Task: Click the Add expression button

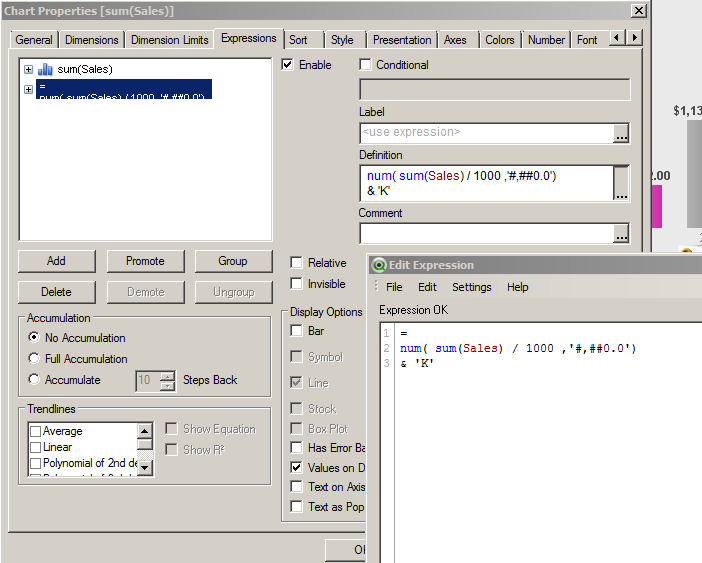Action: [56, 261]
